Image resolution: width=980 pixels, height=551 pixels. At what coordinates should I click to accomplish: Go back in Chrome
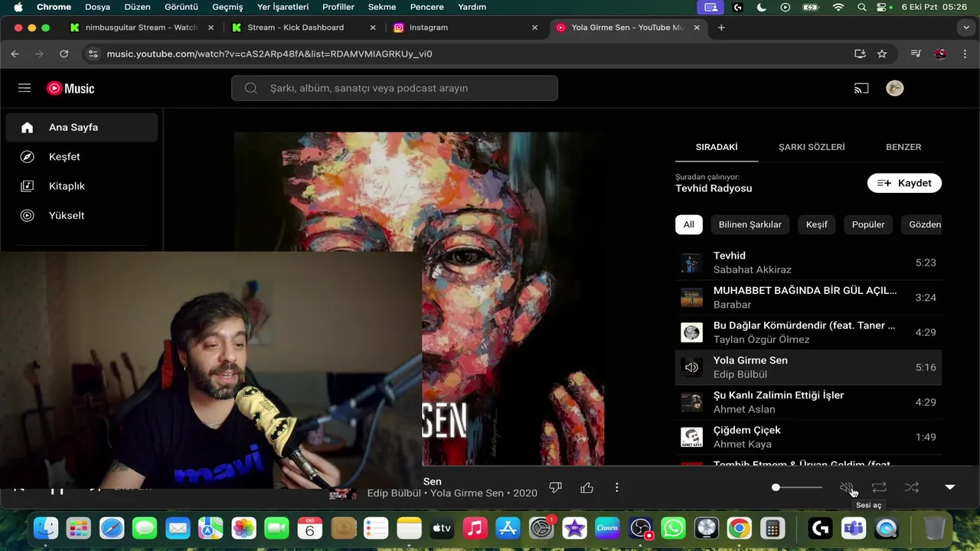pos(15,54)
